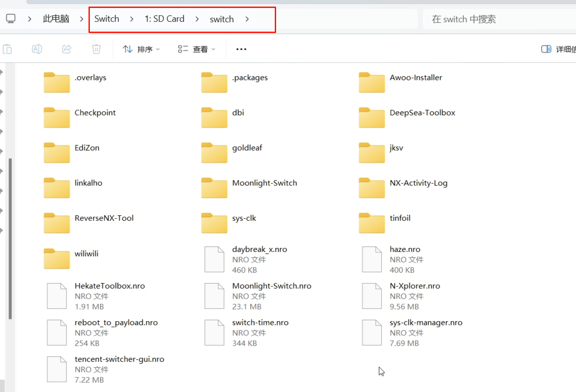Click the paste clipboard icon in toolbar
The width and height of the screenshot is (576, 392).
coord(7,49)
